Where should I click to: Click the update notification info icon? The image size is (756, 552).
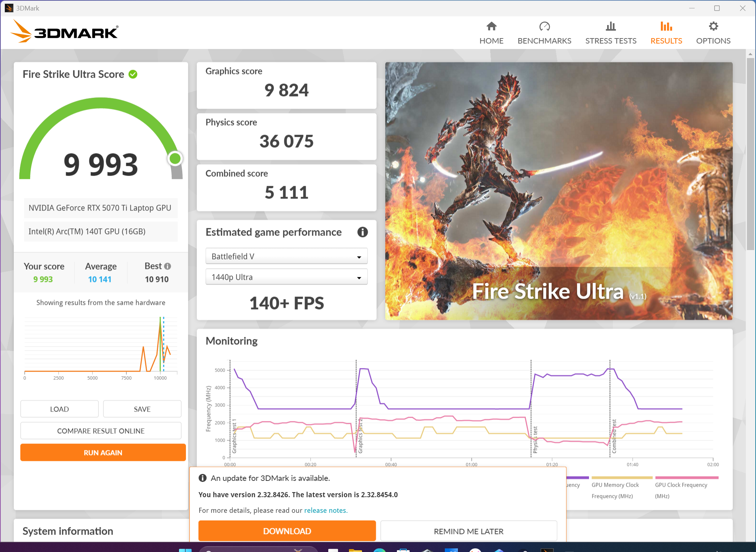coord(203,478)
